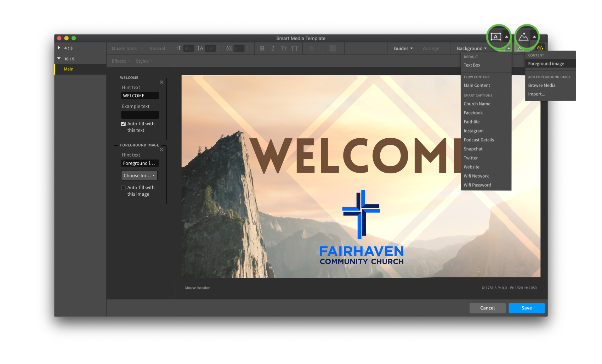Screen dimensions: 602x364
Task: Toggle italic text formatting
Action: tap(273, 48)
